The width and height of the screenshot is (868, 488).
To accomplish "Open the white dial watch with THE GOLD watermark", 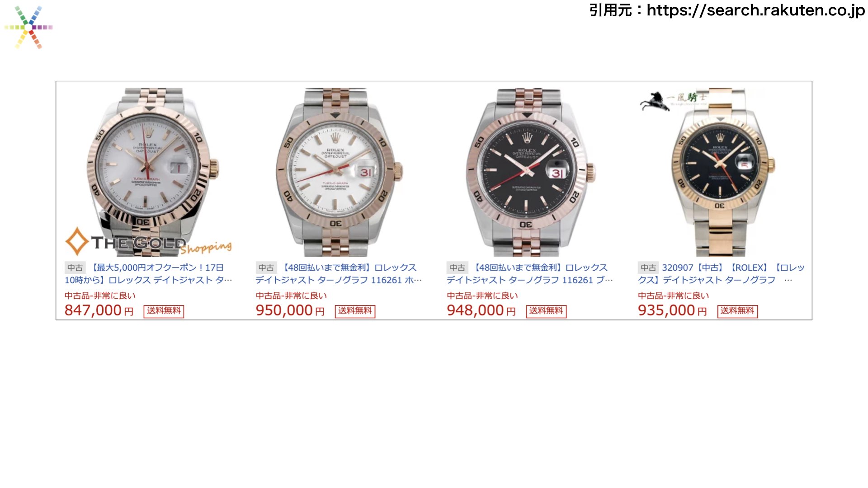I will [149, 172].
